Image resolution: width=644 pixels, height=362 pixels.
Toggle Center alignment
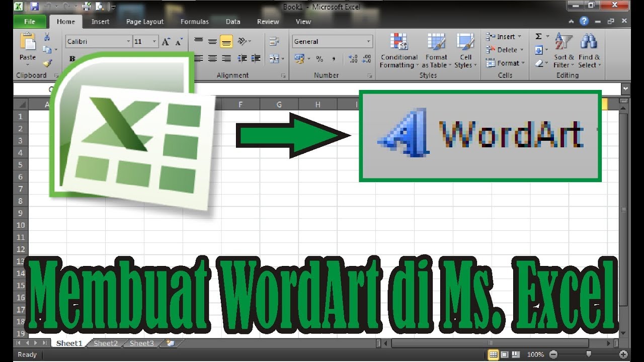[212, 59]
